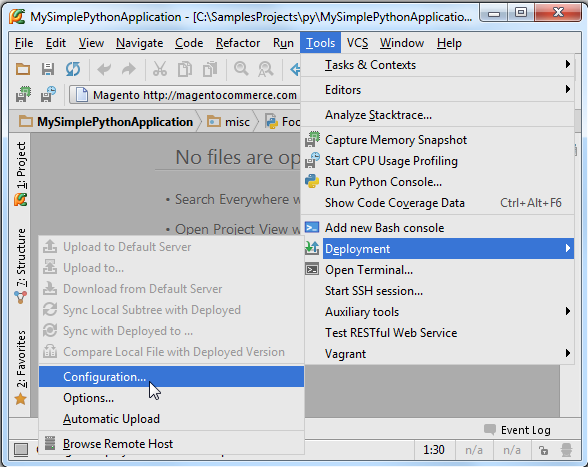Click the Cut scissors toolbar icon
Image resolution: width=588 pixels, height=467 pixels.
[160, 69]
